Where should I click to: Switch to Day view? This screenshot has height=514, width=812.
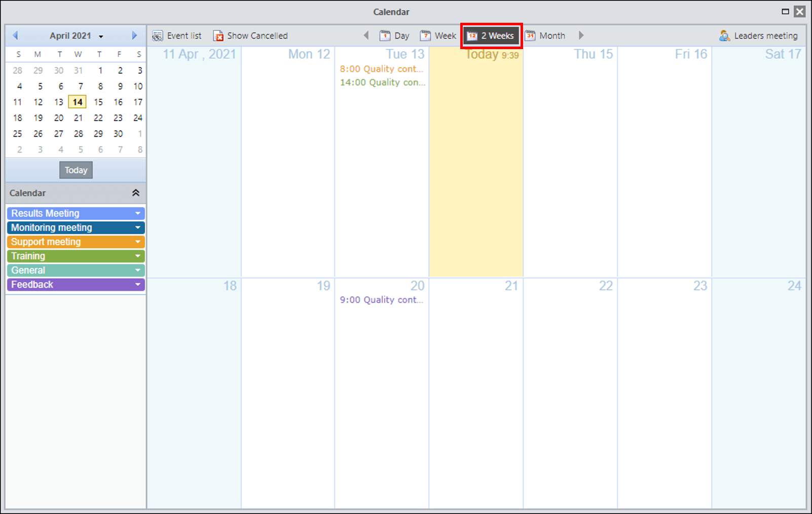[394, 36]
